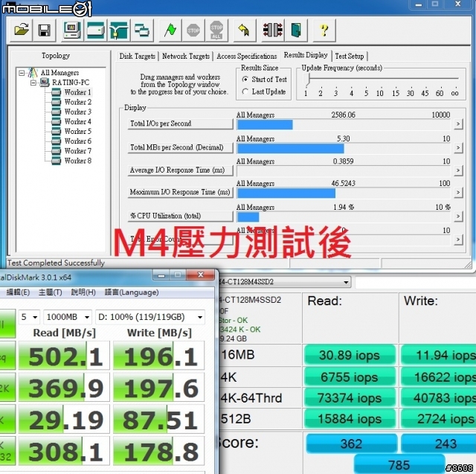This screenshot has width=476, height=474.
Task: Expand Total MBs per Second arrow
Action: (458, 148)
